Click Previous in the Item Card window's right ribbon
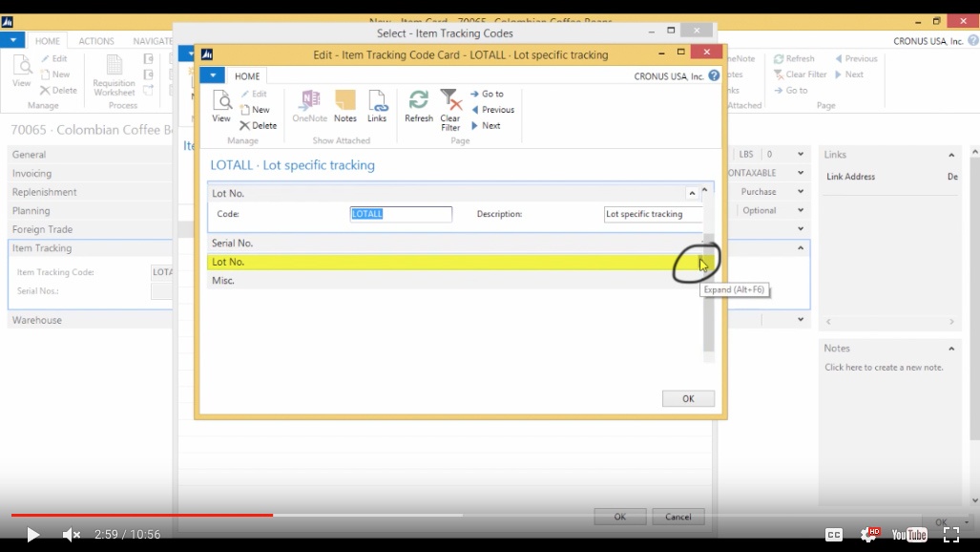Image resolution: width=980 pixels, height=552 pixels. click(856, 59)
